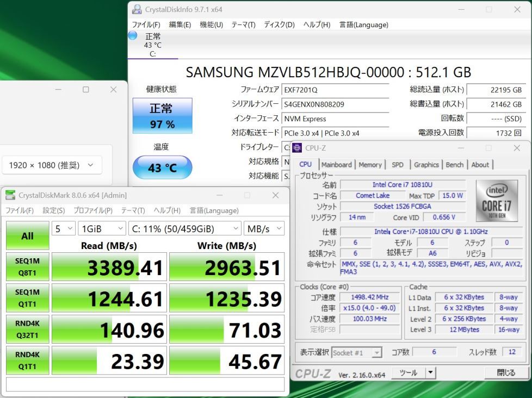
Task: Click the Max TDP value 15.0 W
Action: click(453, 195)
